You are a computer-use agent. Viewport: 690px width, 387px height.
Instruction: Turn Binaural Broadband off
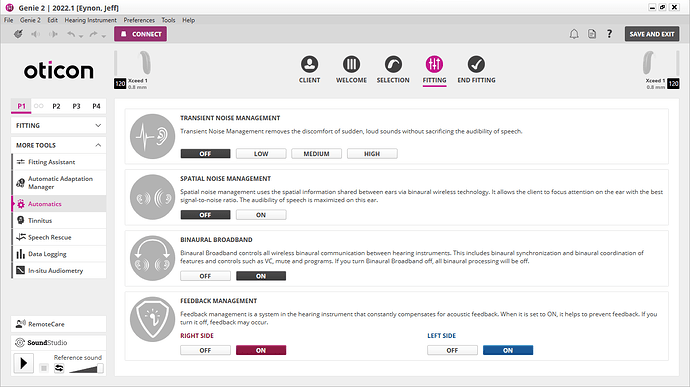tap(205, 276)
